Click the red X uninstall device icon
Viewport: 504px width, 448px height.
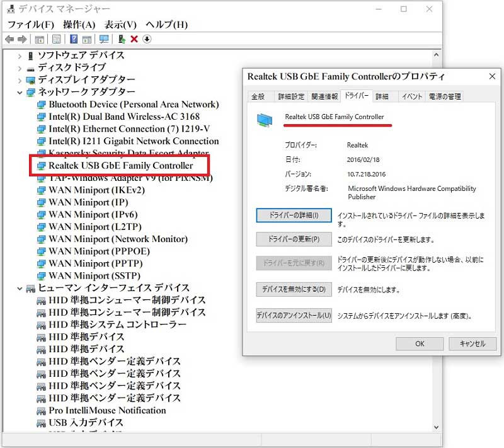click(x=134, y=39)
